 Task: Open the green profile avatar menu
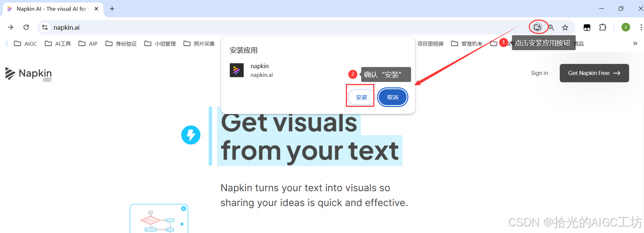[x=625, y=27]
